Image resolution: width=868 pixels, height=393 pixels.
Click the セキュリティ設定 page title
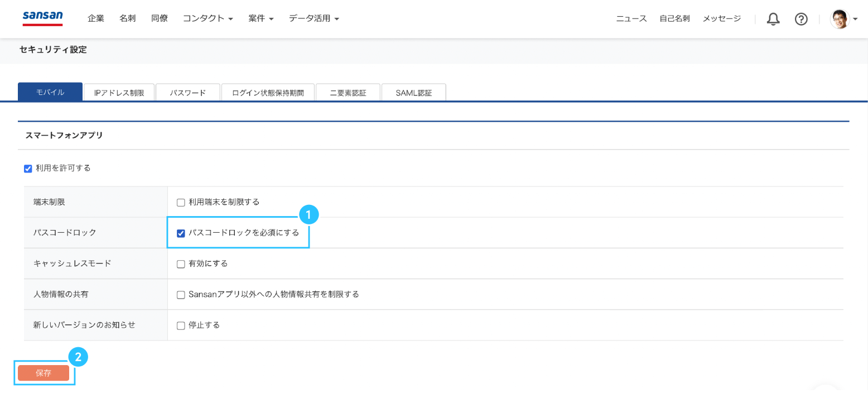click(53, 50)
